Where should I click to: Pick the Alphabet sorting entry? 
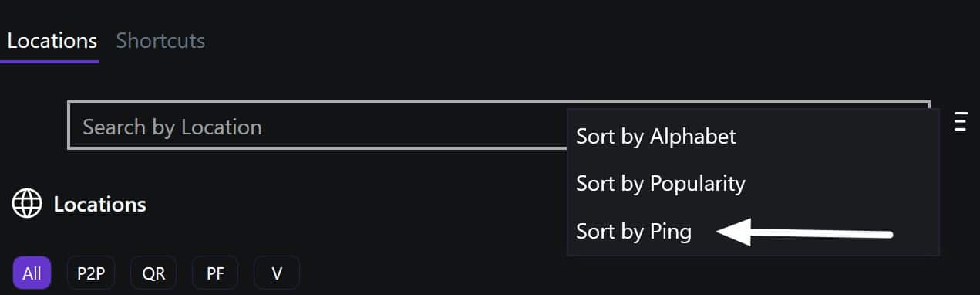tap(656, 136)
